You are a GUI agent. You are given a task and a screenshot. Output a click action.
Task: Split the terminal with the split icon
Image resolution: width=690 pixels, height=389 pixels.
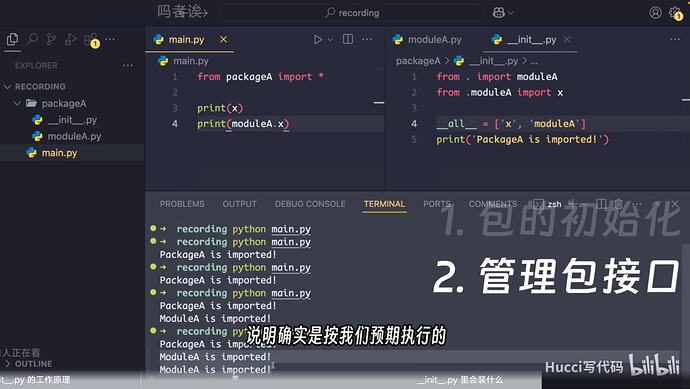coord(601,203)
